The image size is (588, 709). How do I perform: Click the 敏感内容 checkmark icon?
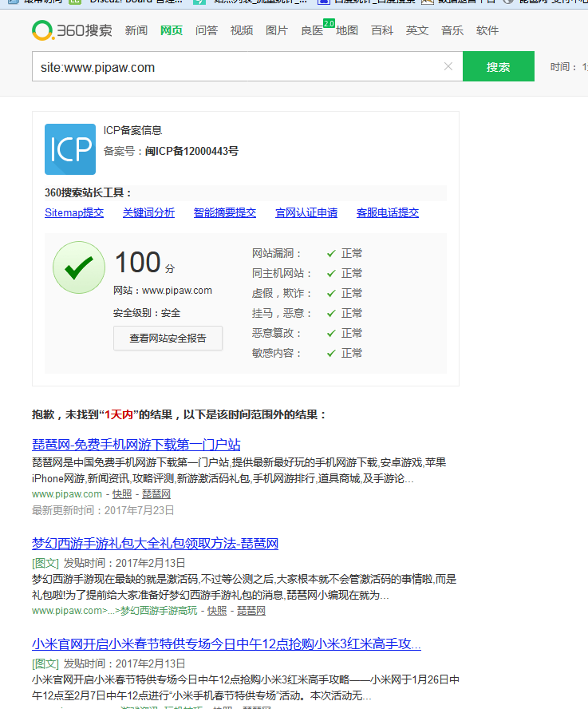pos(331,353)
